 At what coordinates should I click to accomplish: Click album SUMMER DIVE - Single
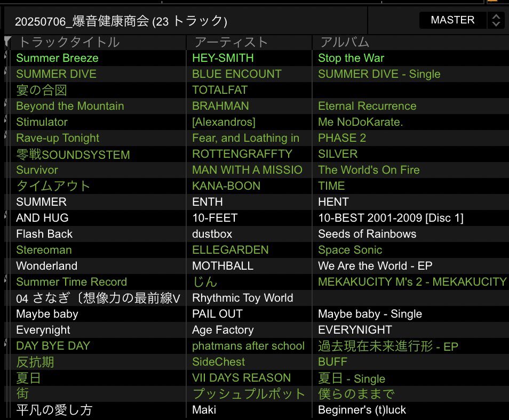coord(379,74)
